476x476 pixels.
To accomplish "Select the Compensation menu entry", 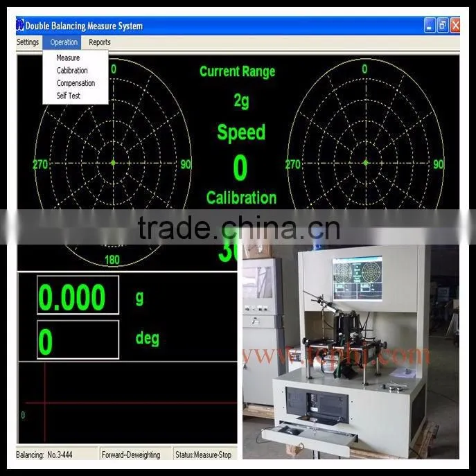I will (x=76, y=83).
